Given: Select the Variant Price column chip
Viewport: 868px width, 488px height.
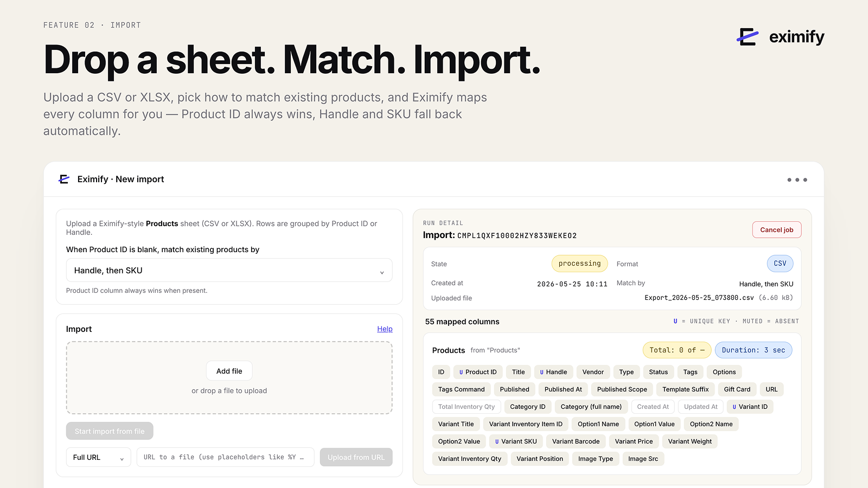Looking at the screenshot, I should pyautogui.click(x=634, y=441).
